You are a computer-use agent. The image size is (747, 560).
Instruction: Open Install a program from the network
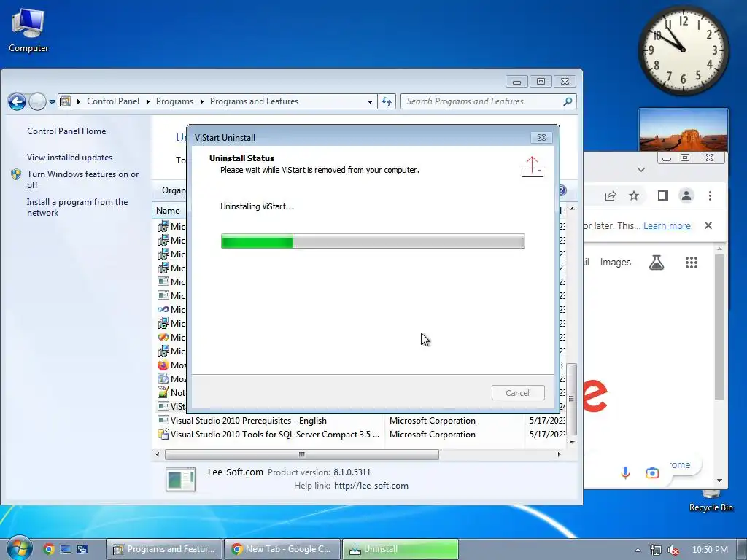coord(77,207)
